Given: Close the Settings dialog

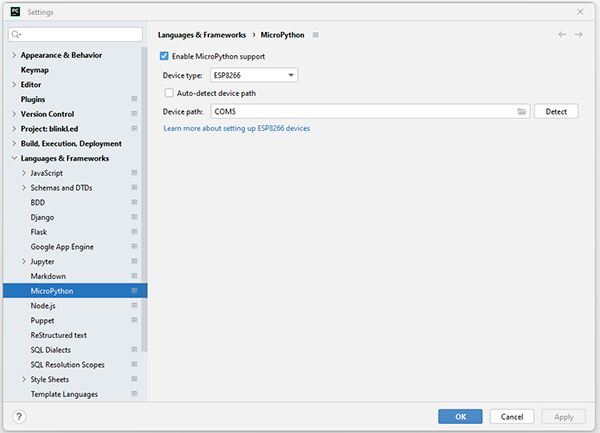Looking at the screenshot, I should 580,12.
